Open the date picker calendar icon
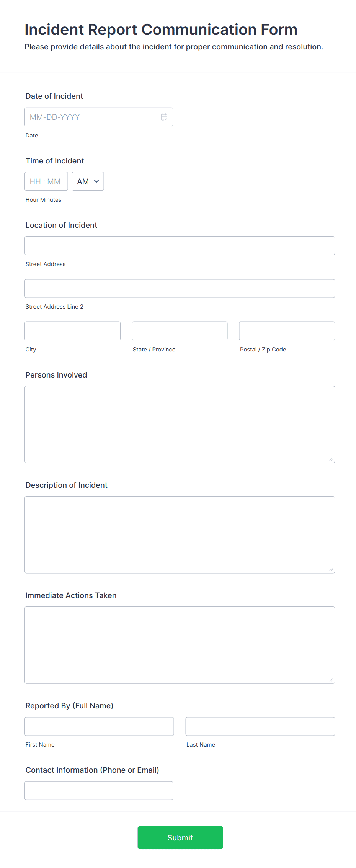The height and width of the screenshot is (868, 356). click(164, 117)
